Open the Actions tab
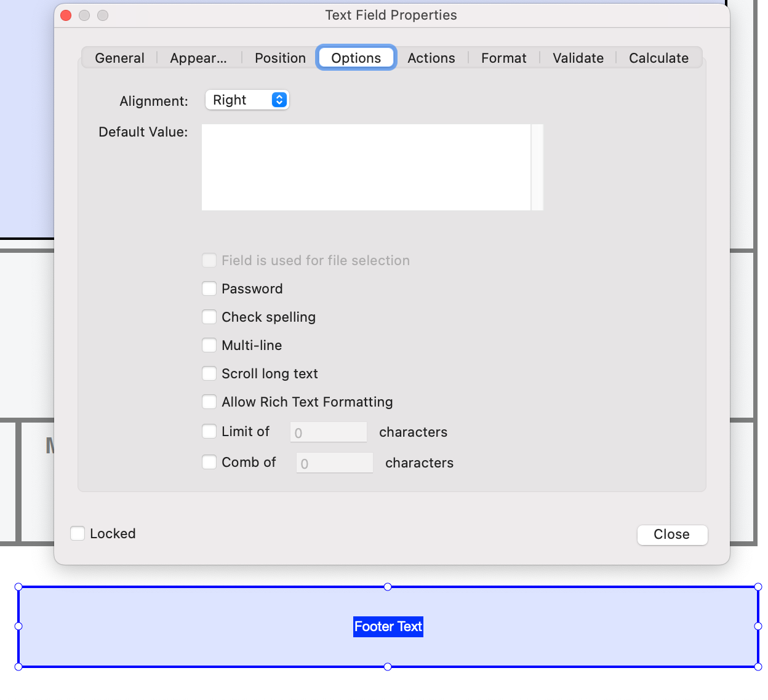Image resolution: width=768 pixels, height=700 pixels. (x=431, y=57)
